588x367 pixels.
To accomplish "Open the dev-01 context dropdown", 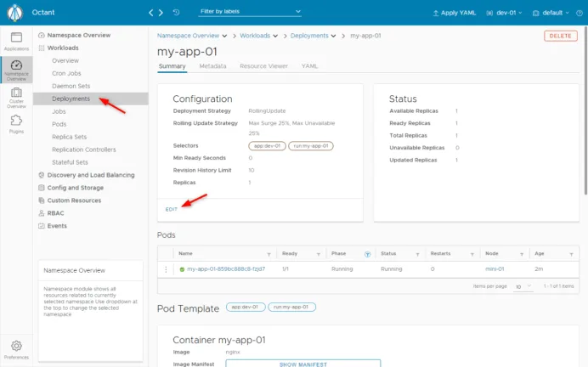I will coord(504,13).
